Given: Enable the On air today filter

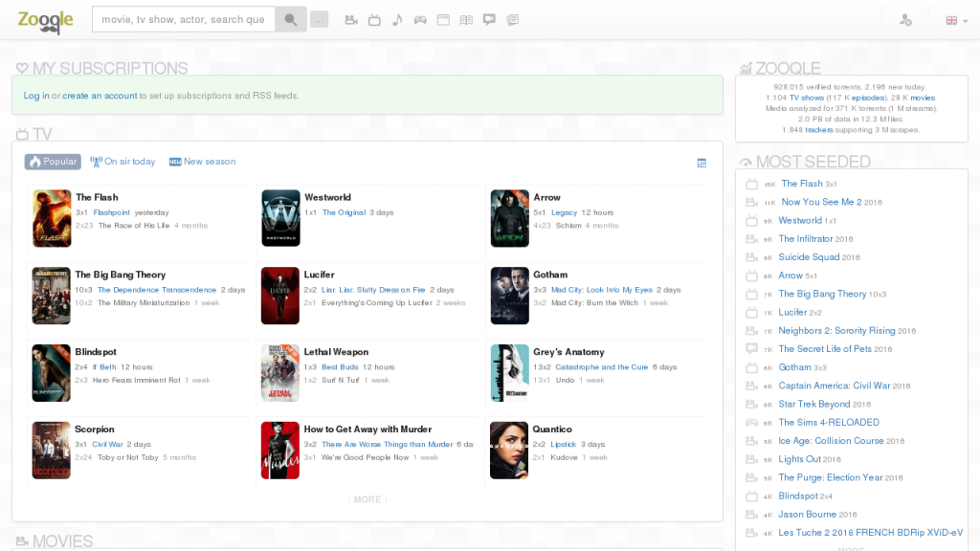Looking at the screenshot, I should (x=122, y=161).
